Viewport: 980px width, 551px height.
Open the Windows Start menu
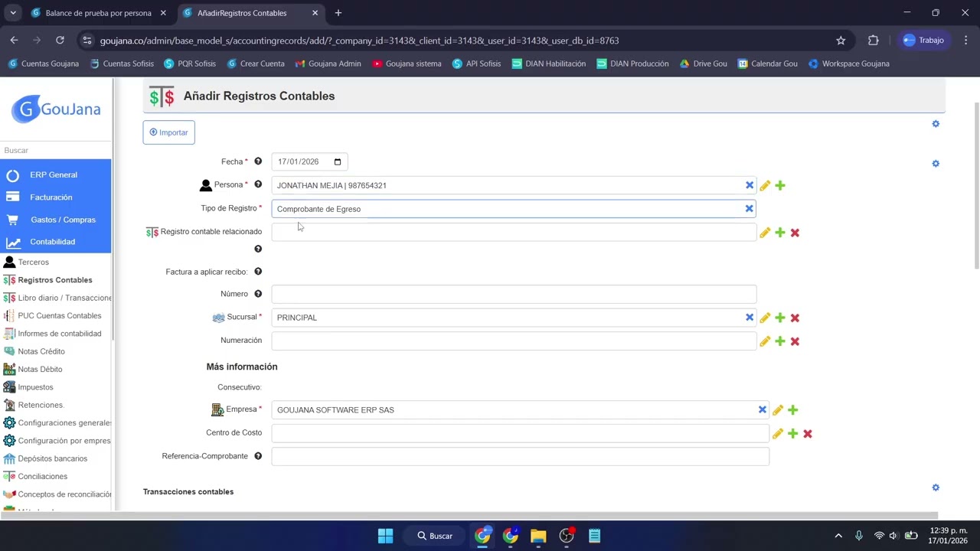[385, 536]
